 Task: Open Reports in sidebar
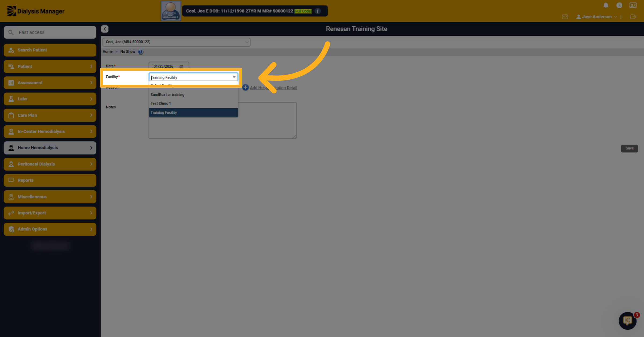[x=50, y=180]
